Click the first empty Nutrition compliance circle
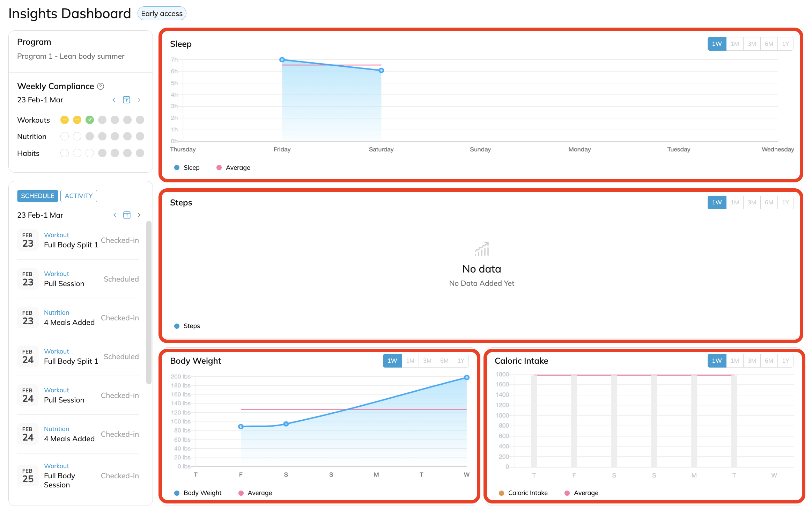Viewport: 812px width, 515px height. tap(65, 136)
